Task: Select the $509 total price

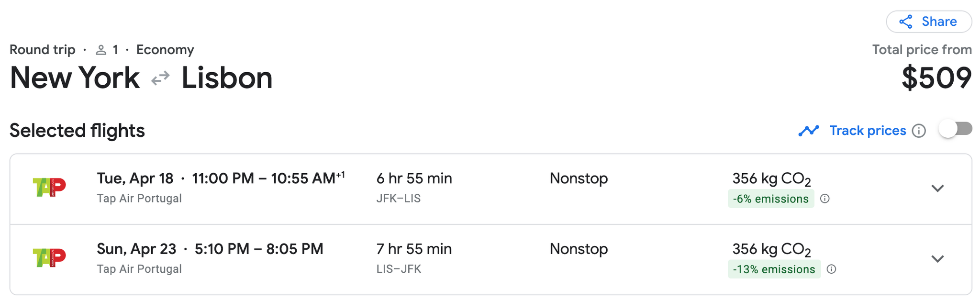Action: [x=936, y=78]
